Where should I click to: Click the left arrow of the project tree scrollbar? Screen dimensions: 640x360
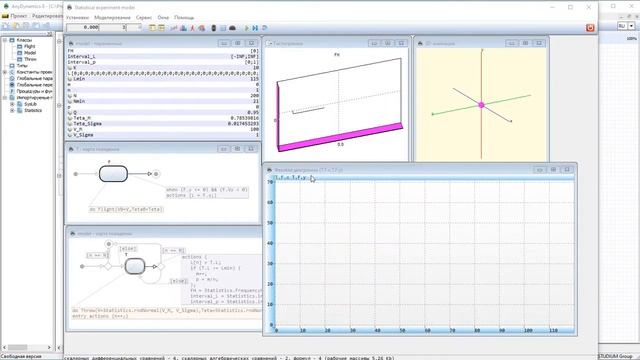tap(4, 347)
